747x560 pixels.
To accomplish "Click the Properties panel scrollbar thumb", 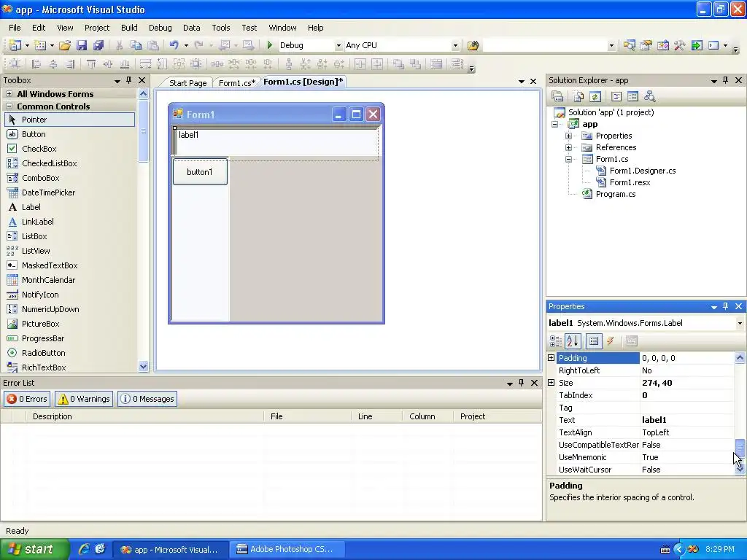I will (740, 448).
